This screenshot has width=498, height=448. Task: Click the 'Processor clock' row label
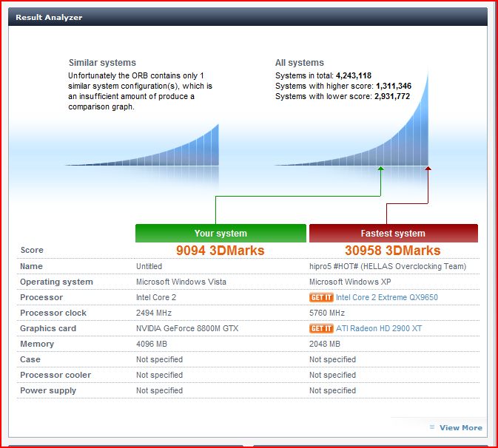pyautogui.click(x=53, y=313)
